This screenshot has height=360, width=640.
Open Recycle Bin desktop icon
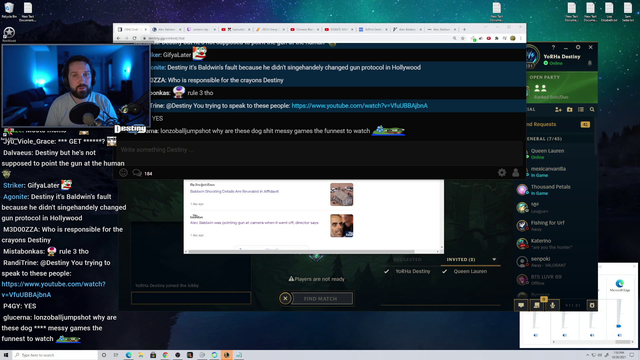pyautogui.click(x=9, y=10)
